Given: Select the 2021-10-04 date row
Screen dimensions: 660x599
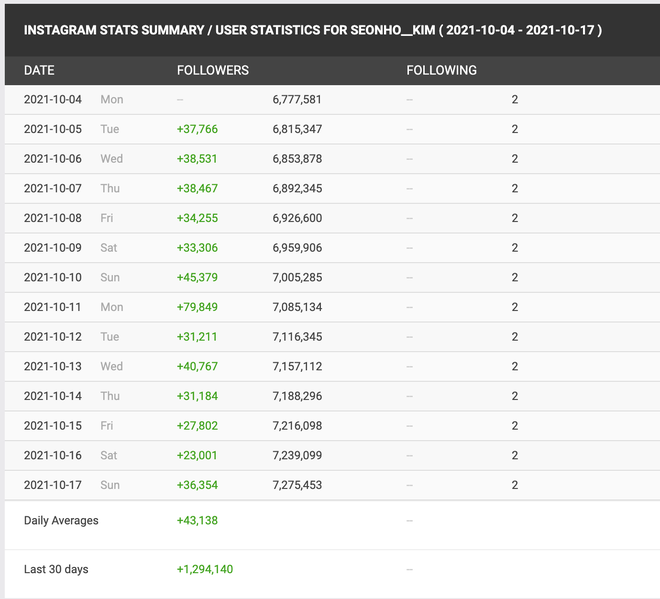Looking at the screenshot, I should click(x=53, y=100).
